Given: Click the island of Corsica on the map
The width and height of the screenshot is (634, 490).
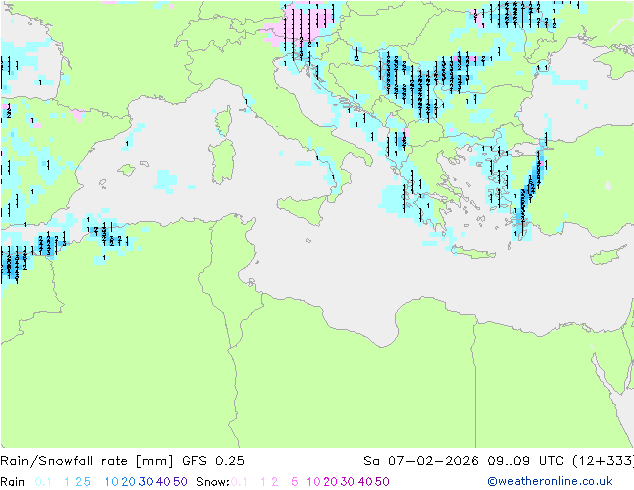Looking at the screenshot, I should [x=224, y=121].
